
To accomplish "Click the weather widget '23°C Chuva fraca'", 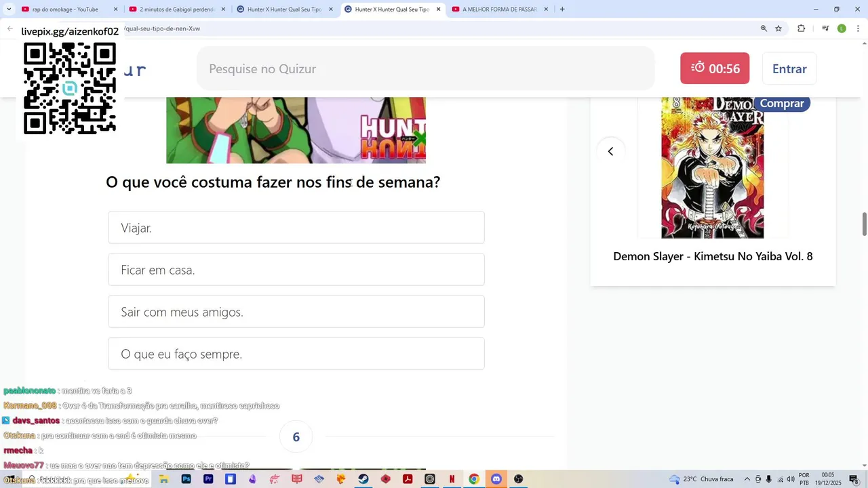I will 701,479.
